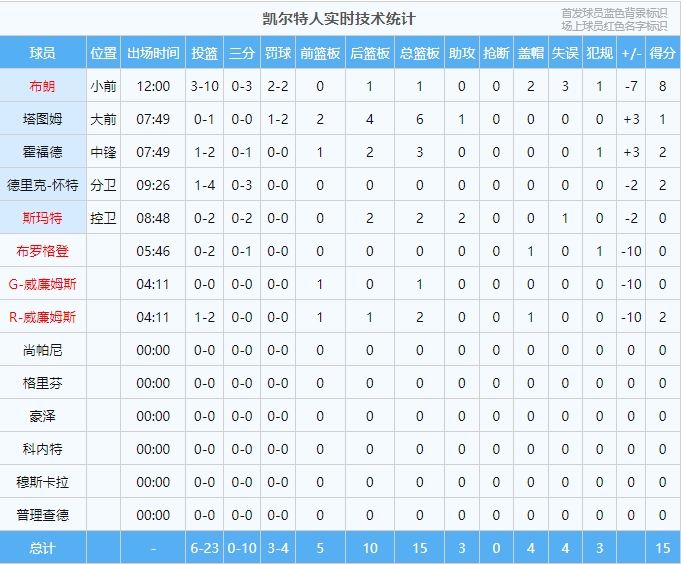Click player name 布罗格登
This screenshot has height=564, width=681.
(x=43, y=251)
